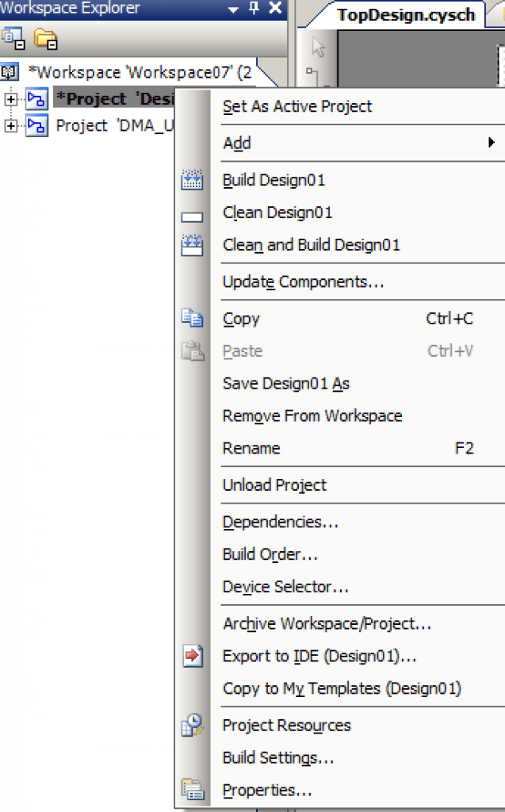Click the folder view icon in Workspace Explorer toolbar

(x=45, y=39)
